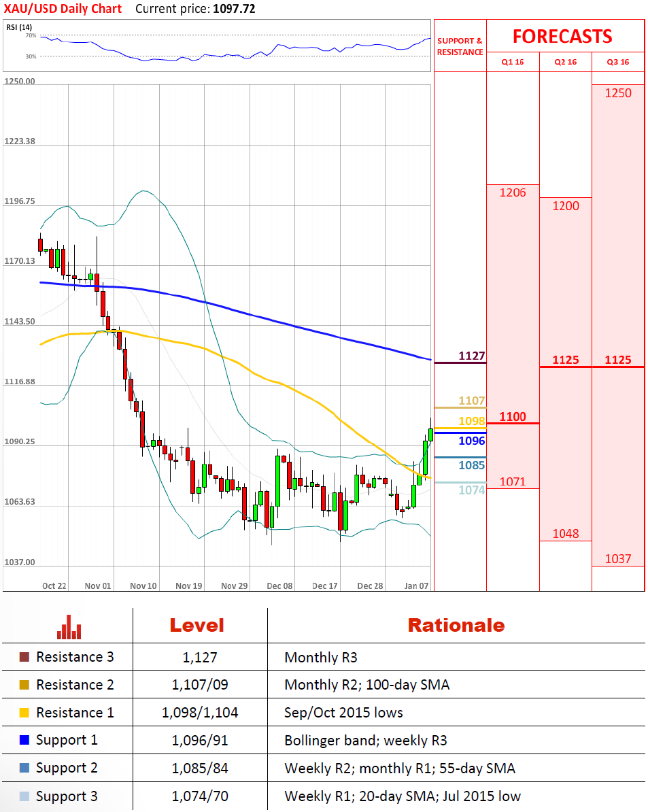This screenshot has width=648, height=812.
Task: Click the current price value 1097.72
Action: 234,9
